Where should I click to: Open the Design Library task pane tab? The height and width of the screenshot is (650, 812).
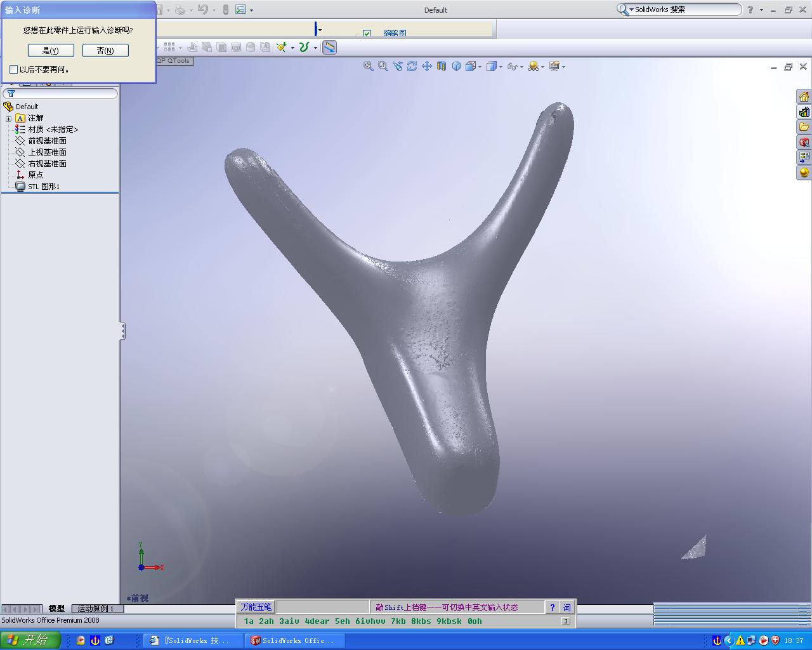click(x=804, y=112)
